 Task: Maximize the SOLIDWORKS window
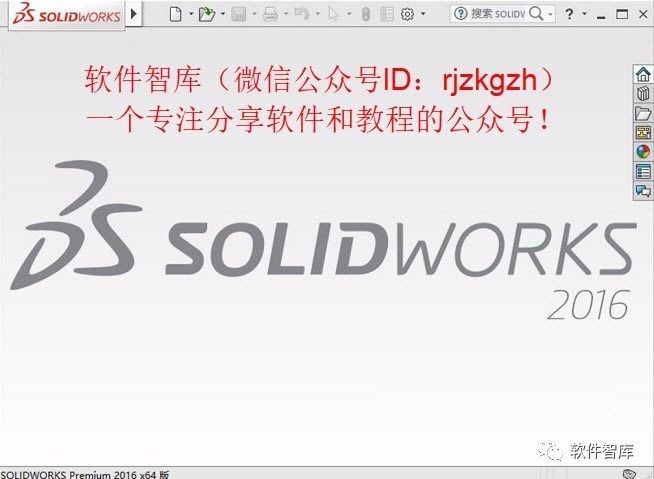tap(622, 15)
